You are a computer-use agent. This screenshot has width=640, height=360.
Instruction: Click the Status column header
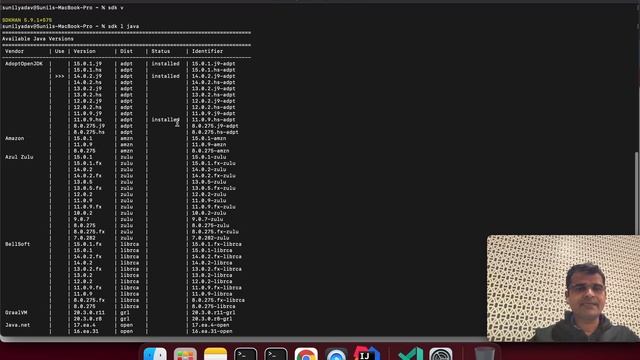point(161,51)
